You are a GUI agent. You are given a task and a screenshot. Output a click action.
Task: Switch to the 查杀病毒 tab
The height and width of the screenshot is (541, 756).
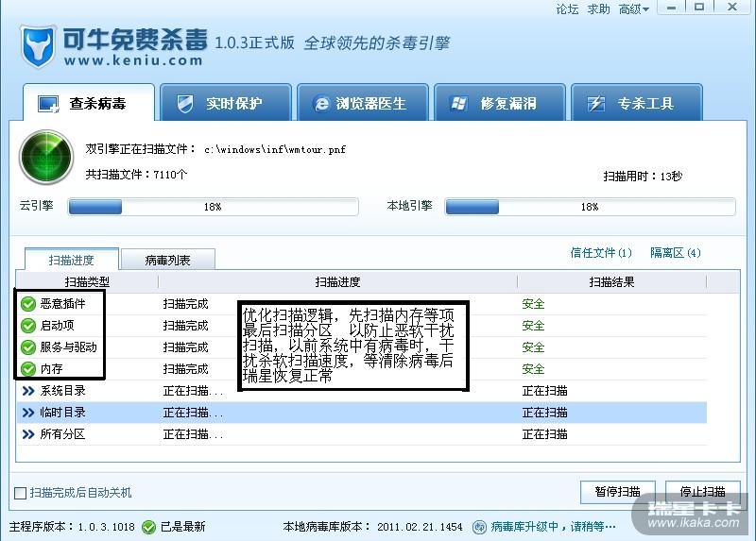[89, 102]
